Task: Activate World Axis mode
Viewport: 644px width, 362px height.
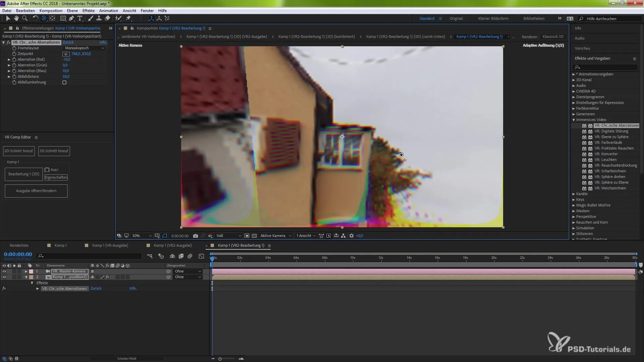Action: tap(159, 18)
